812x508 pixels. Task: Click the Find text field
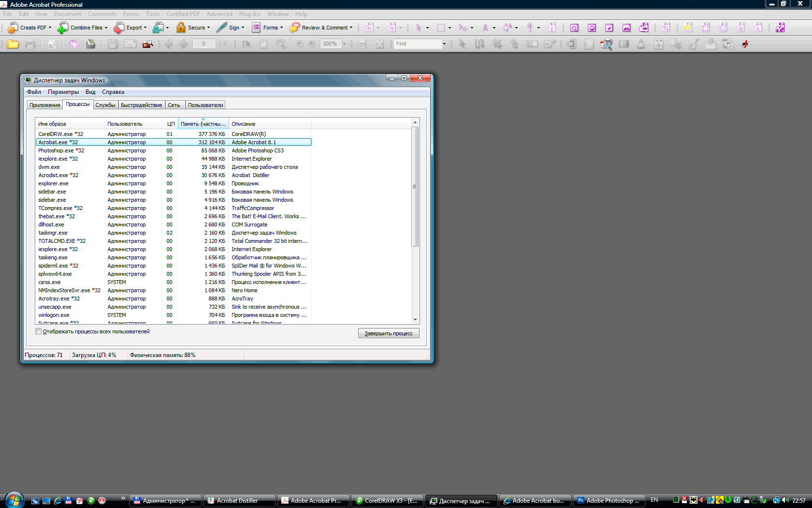point(418,44)
